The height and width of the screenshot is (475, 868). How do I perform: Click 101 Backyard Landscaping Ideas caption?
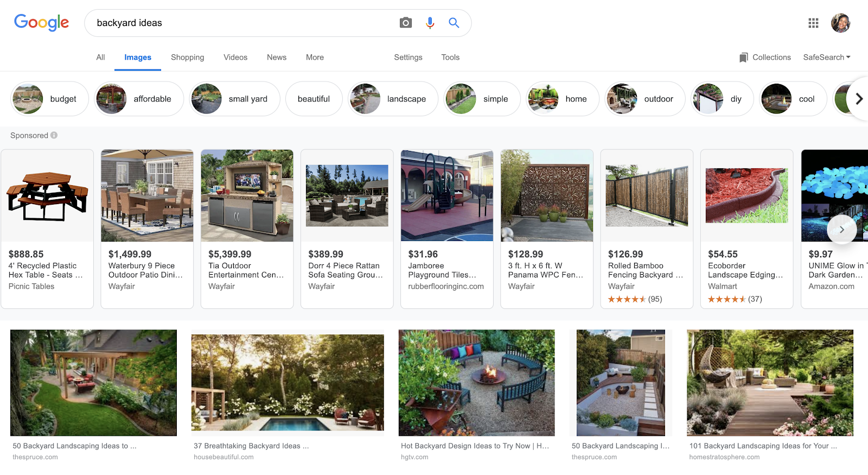(x=763, y=446)
